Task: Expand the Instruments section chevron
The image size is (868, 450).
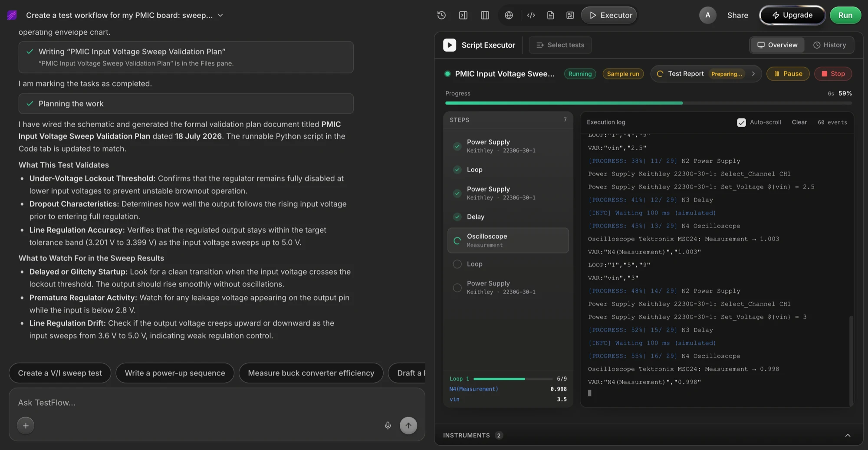Action: pos(847,435)
